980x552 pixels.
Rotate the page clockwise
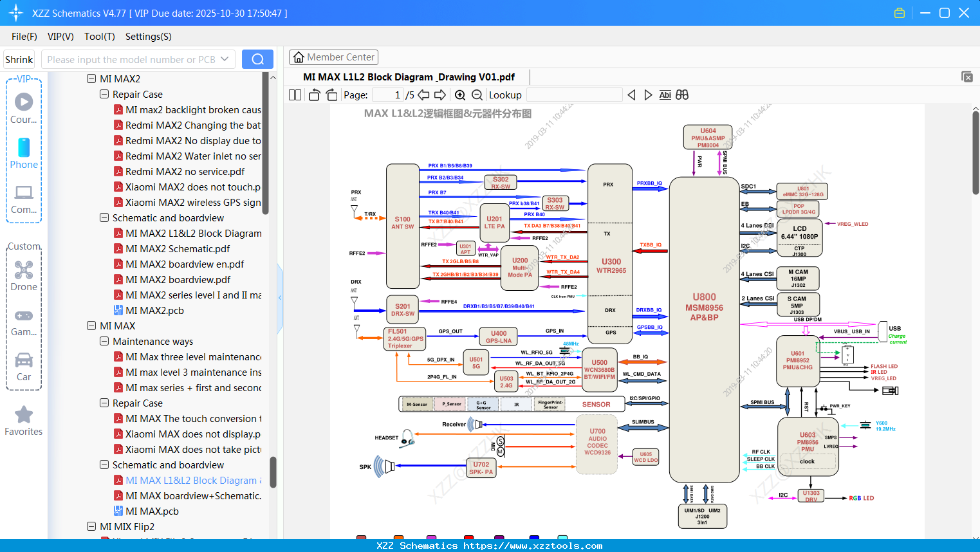point(331,95)
